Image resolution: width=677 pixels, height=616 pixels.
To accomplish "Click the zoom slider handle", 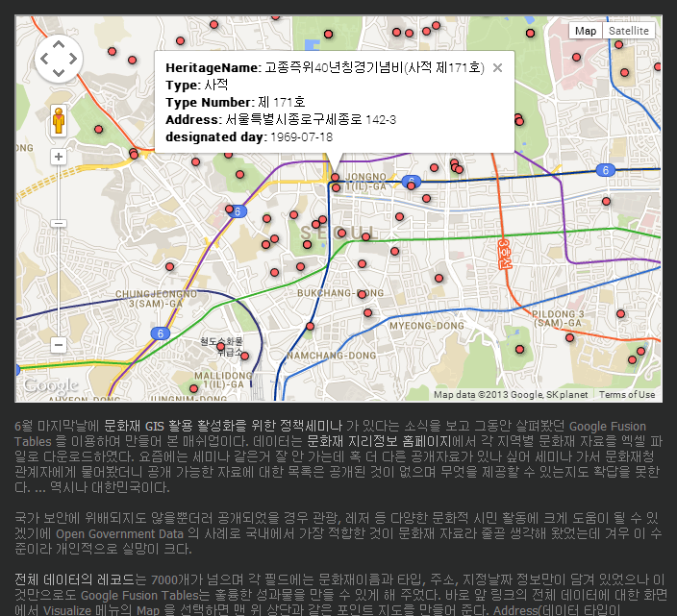I will (59, 223).
